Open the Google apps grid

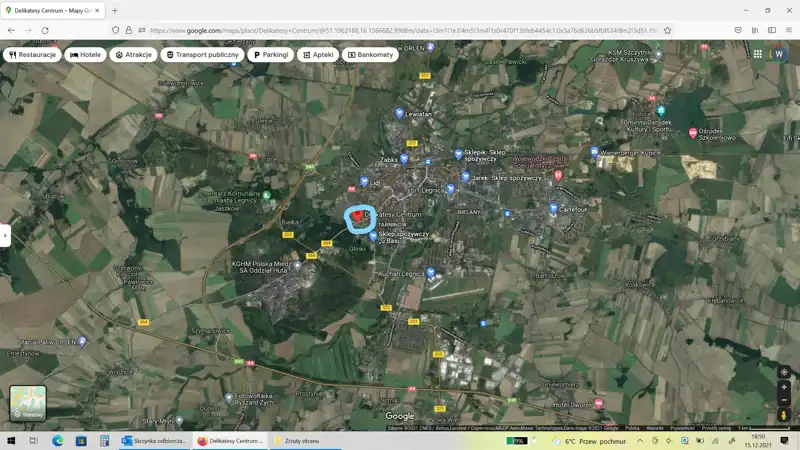point(758,54)
